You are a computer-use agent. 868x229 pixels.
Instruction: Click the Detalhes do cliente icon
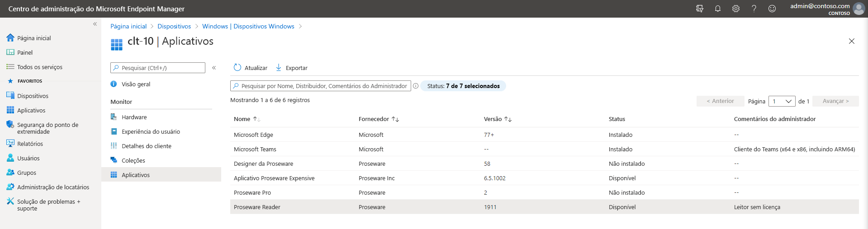pyautogui.click(x=114, y=146)
